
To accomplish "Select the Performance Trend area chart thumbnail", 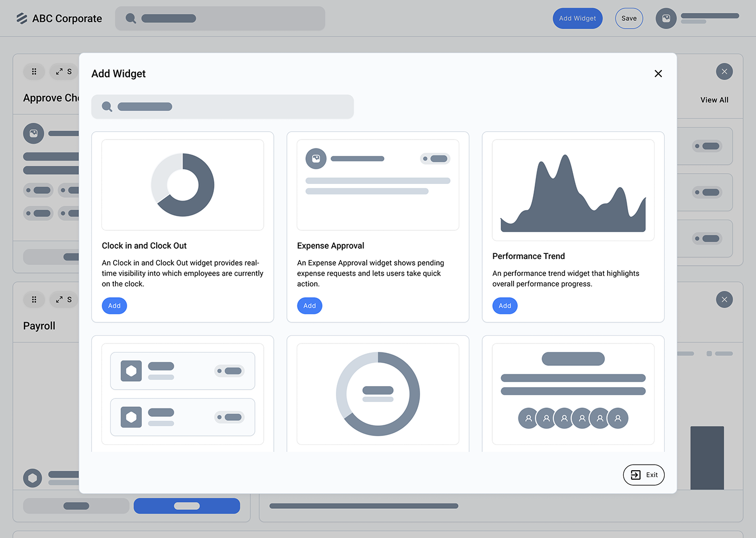I will (x=573, y=191).
